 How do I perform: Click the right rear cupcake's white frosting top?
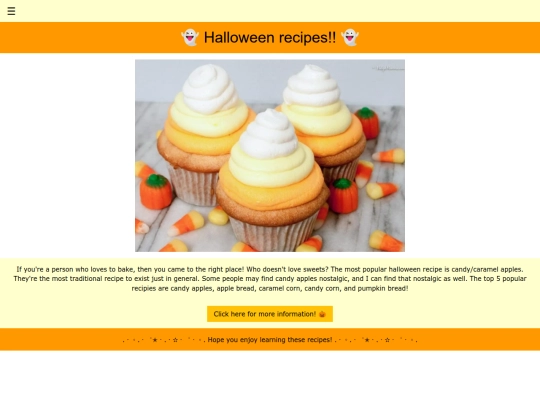311,85
